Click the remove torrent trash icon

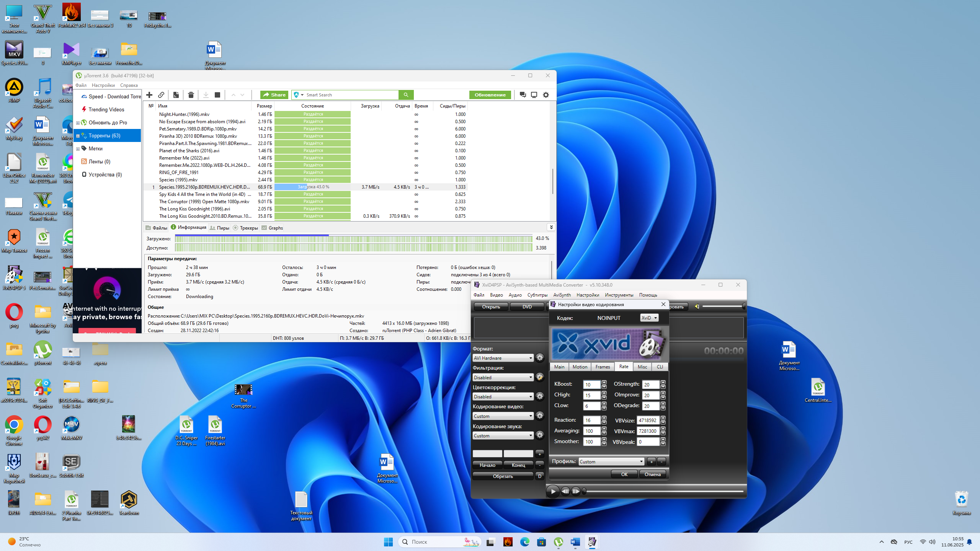(191, 95)
